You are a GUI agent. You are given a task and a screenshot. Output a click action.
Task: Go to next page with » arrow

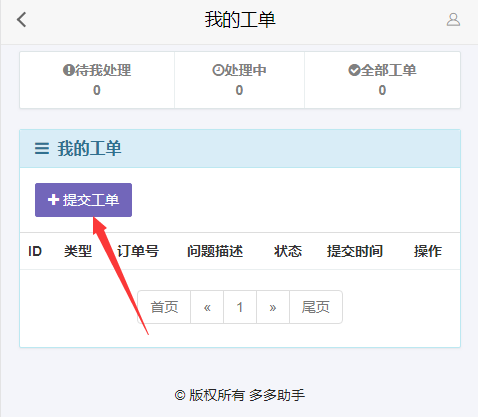click(273, 307)
